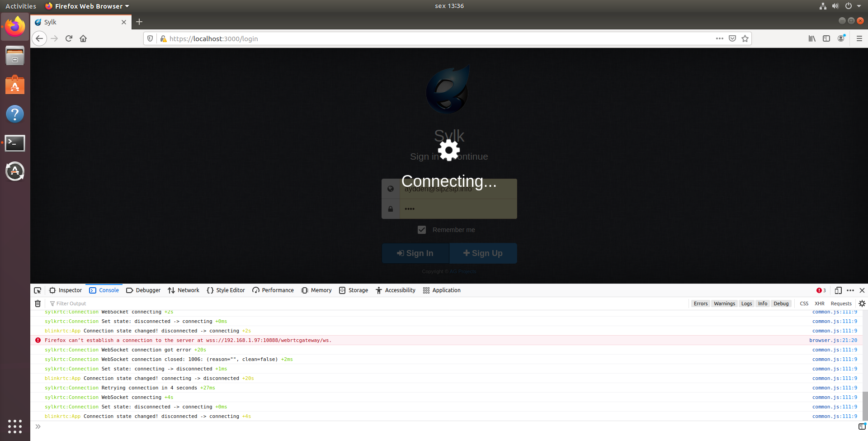The image size is (868, 441).
Task: Open the Application tab
Action: coord(442,290)
